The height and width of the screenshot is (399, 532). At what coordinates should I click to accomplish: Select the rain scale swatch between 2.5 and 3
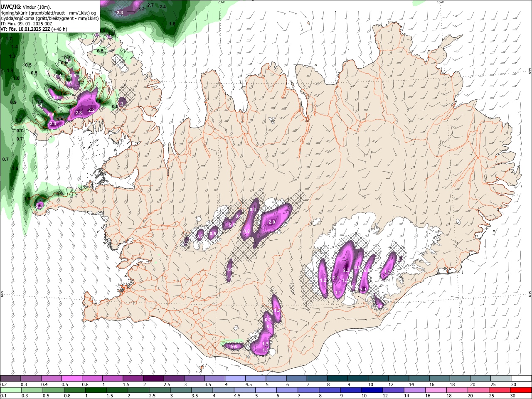[159, 390]
